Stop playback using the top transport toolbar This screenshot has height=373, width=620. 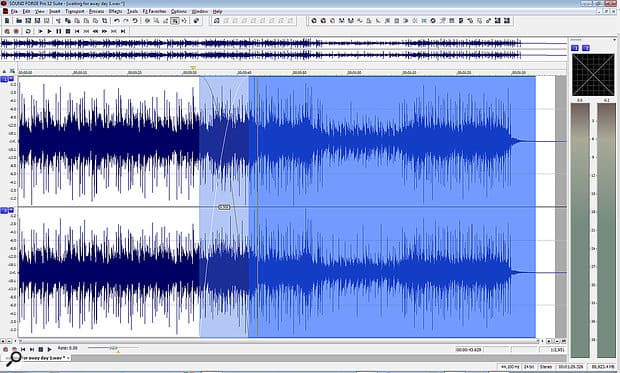(x=68, y=31)
